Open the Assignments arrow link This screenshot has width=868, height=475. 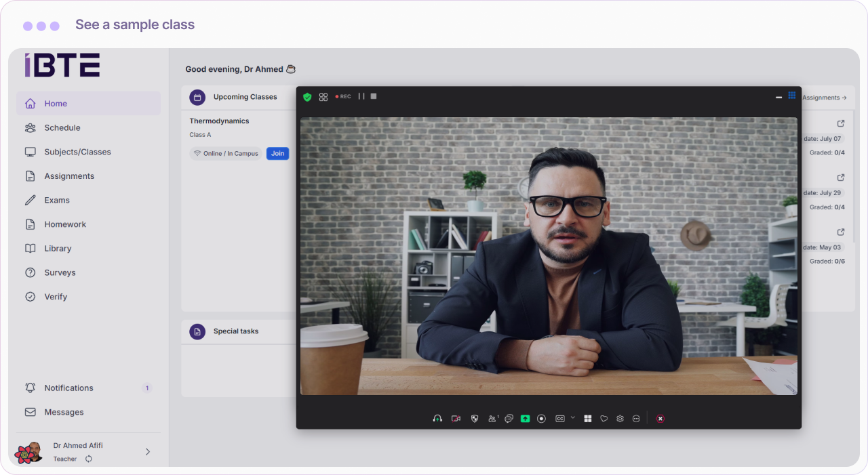(x=825, y=98)
